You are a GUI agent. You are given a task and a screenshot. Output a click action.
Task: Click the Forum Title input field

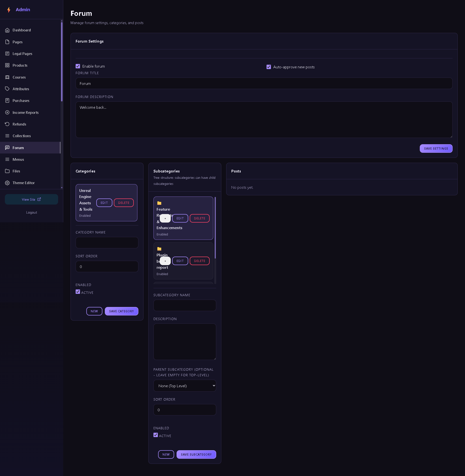tap(264, 83)
